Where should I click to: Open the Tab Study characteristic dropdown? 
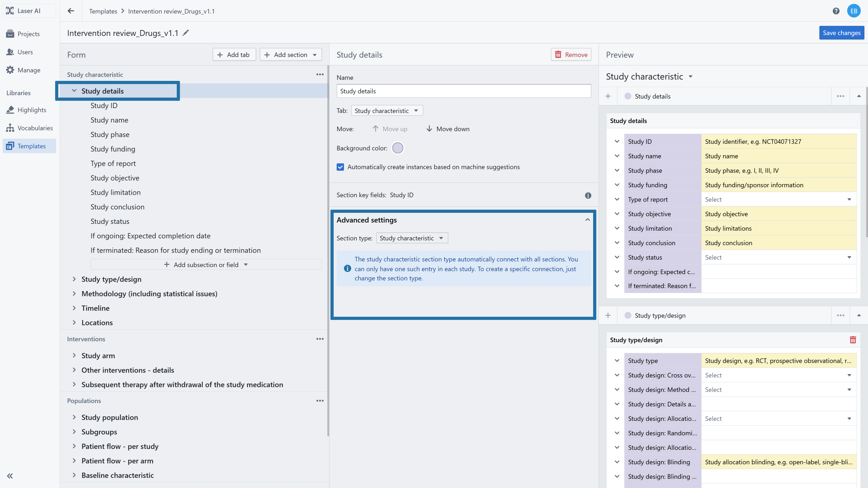387,111
